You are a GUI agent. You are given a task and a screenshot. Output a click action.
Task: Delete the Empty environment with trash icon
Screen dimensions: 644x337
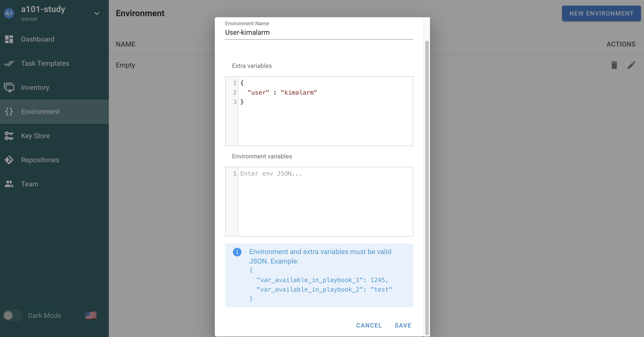pyautogui.click(x=614, y=65)
